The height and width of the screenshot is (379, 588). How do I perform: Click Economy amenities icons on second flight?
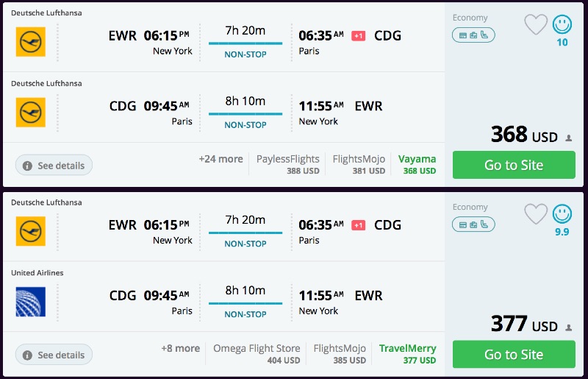(x=473, y=224)
